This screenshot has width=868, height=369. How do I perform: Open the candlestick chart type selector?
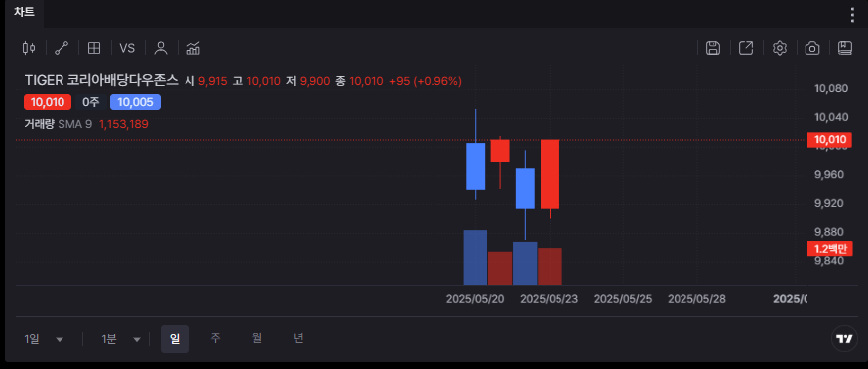click(29, 48)
